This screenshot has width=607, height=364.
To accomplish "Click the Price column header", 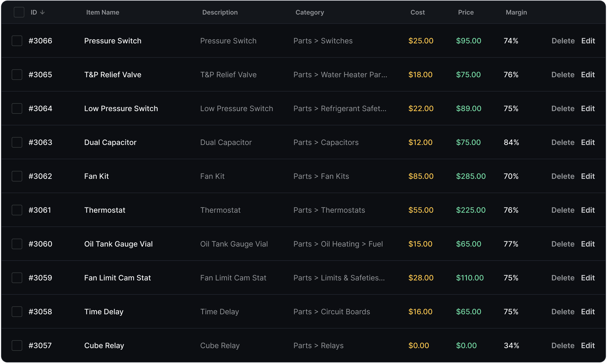I will tap(466, 12).
